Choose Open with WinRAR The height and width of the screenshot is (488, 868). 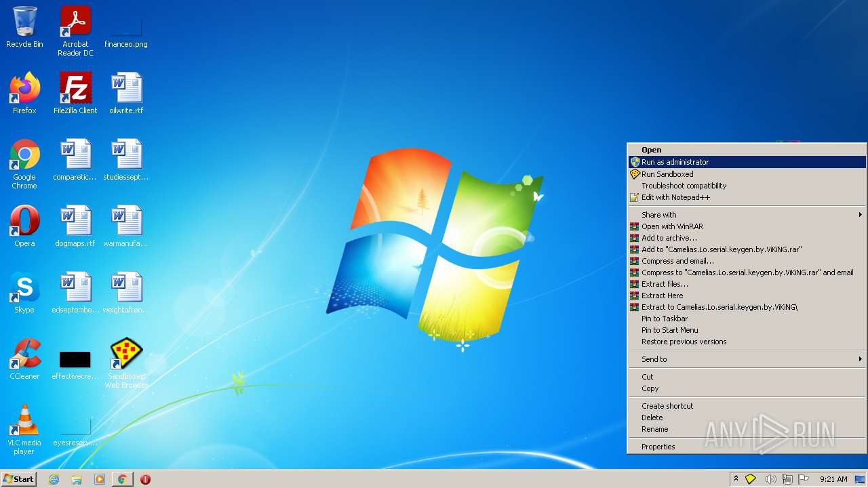(x=747, y=226)
